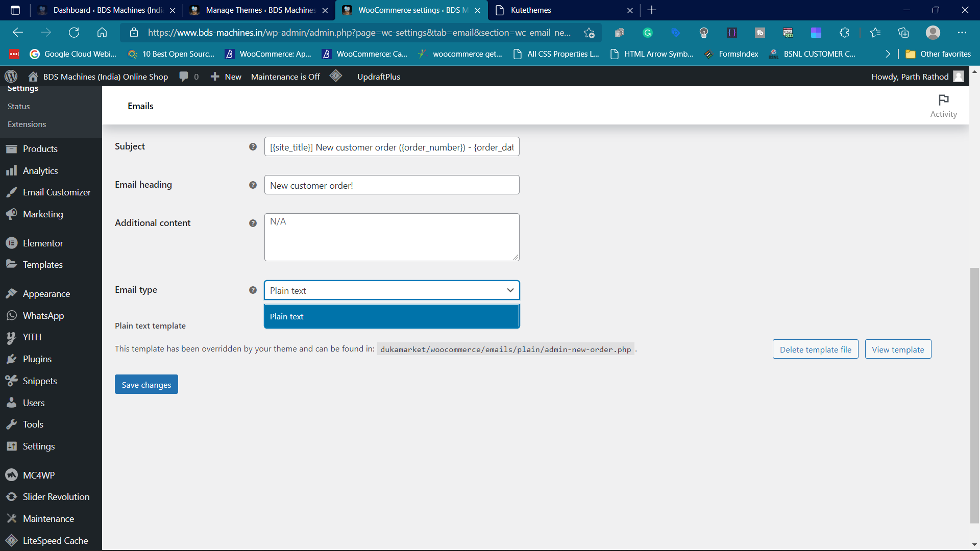Click the home icon for BDS Machines site
This screenshot has height=551, width=980.
(33, 77)
